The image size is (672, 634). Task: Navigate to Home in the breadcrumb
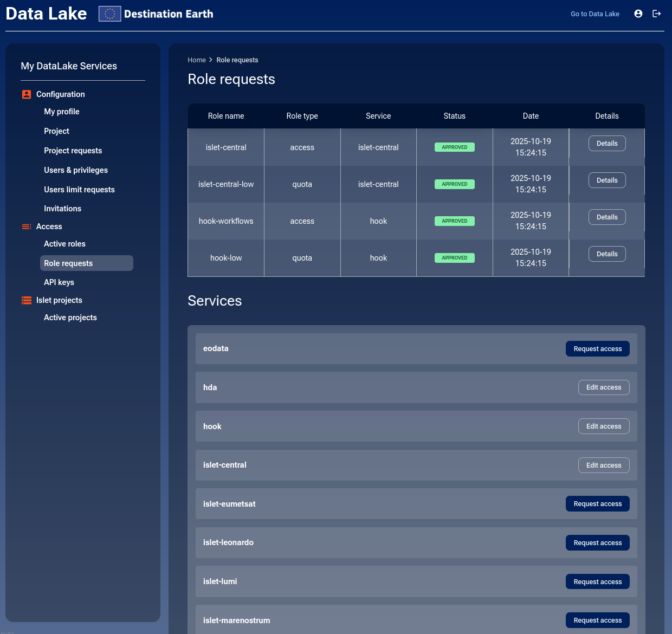[196, 60]
